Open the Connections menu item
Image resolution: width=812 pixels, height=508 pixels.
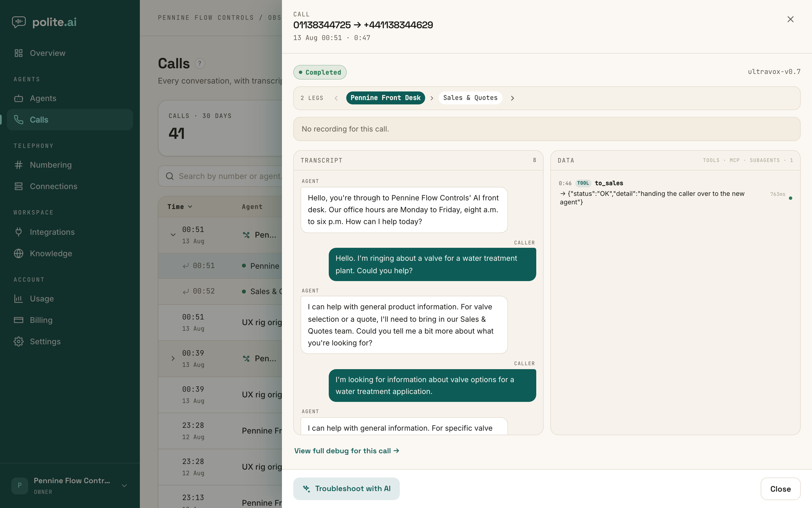coord(70,186)
